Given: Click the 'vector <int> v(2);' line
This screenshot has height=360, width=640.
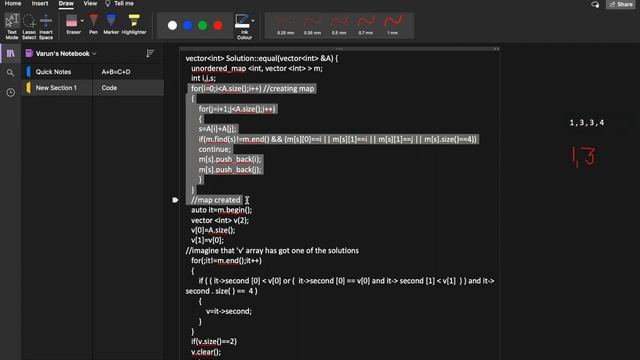Looking at the screenshot, I should tap(220, 220).
